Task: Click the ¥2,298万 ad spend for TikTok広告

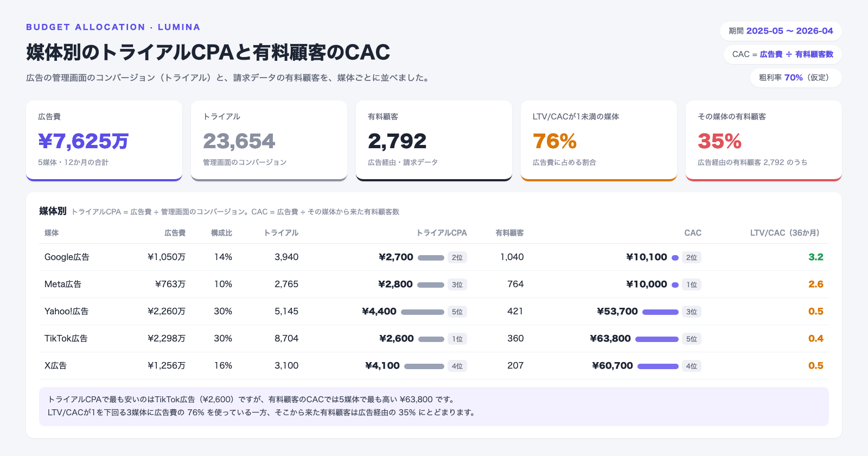Action: [x=167, y=339]
